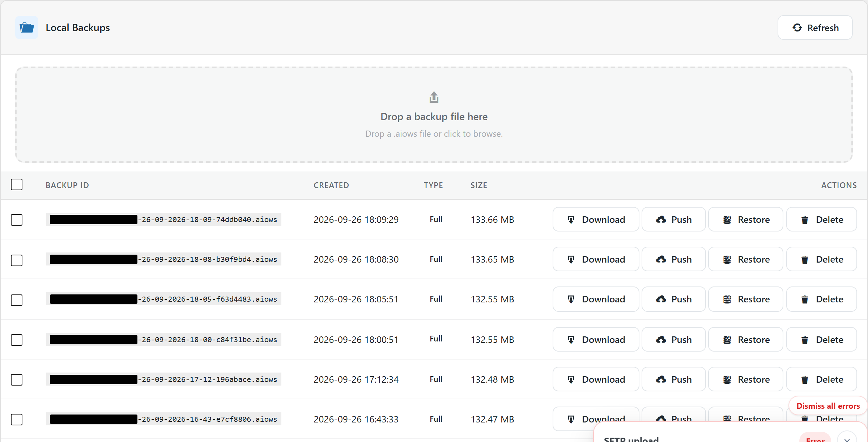Delete the 74ddb040 backup
The width and height of the screenshot is (868, 442).
pos(821,219)
